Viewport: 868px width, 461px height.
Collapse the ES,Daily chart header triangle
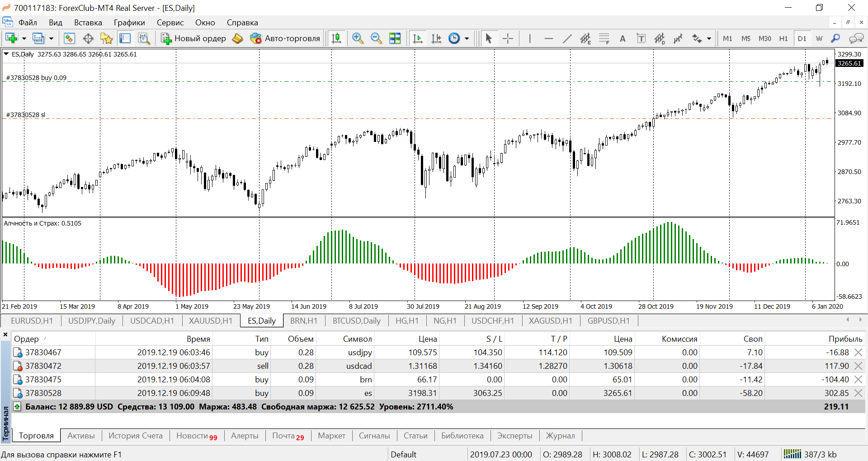click(x=6, y=54)
